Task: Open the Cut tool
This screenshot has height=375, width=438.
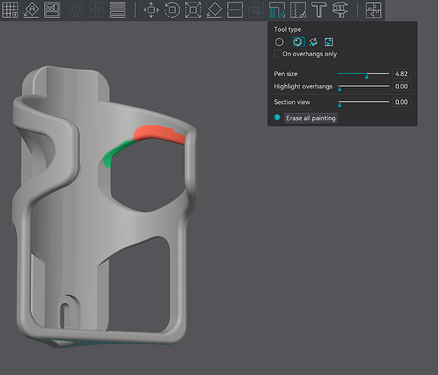Action: (235, 10)
